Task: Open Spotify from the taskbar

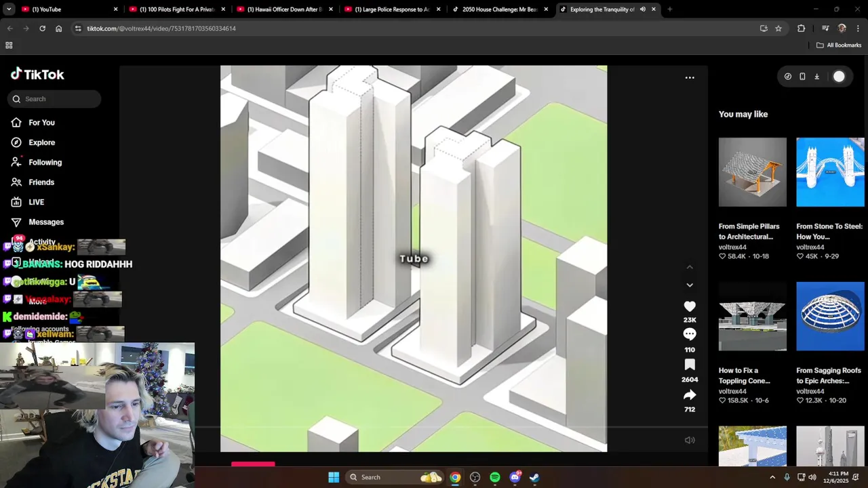Action: coord(495,477)
